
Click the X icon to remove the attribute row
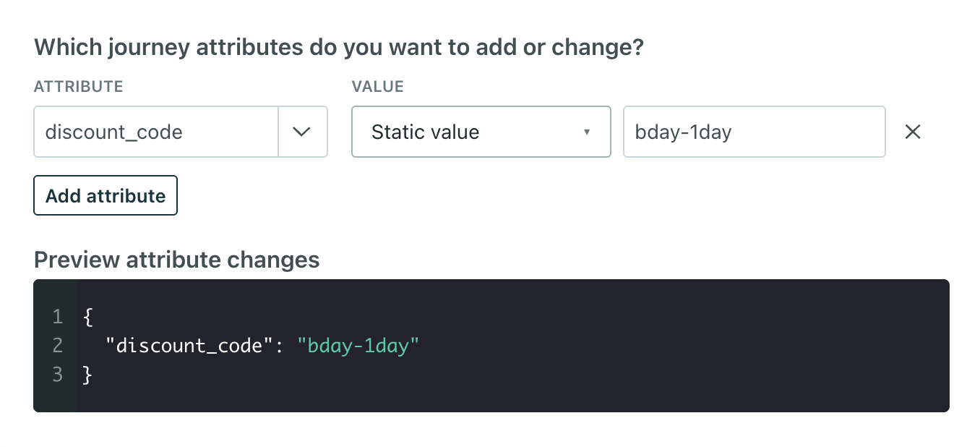point(913,132)
